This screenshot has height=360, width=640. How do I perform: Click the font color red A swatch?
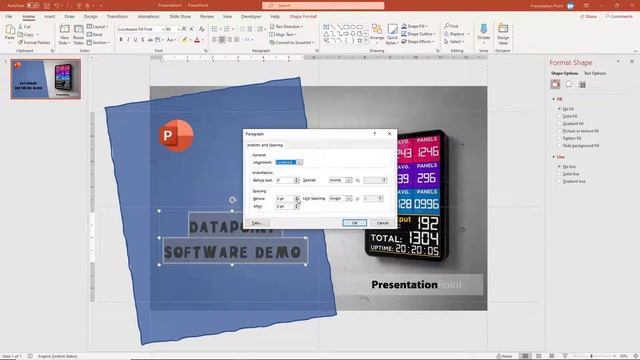[x=197, y=40]
